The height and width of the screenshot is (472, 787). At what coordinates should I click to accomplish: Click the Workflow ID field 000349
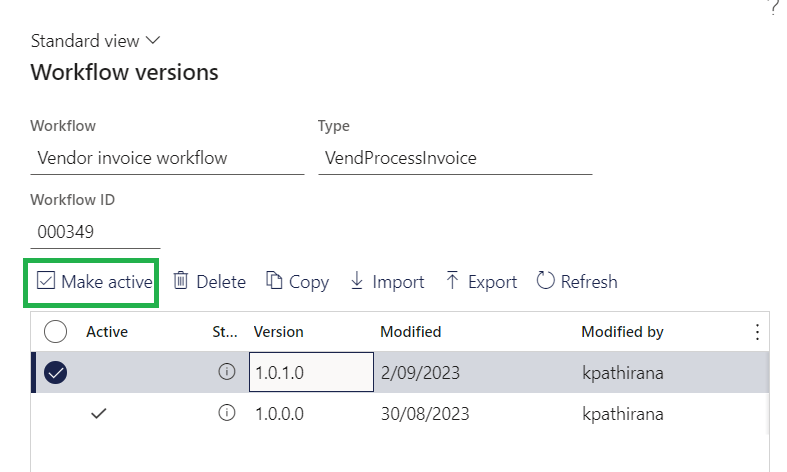95,231
